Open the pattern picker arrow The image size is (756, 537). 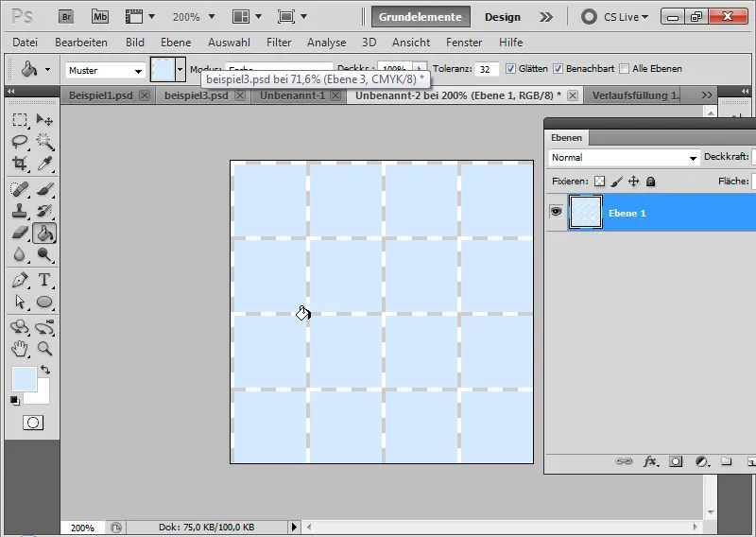pyautogui.click(x=180, y=69)
